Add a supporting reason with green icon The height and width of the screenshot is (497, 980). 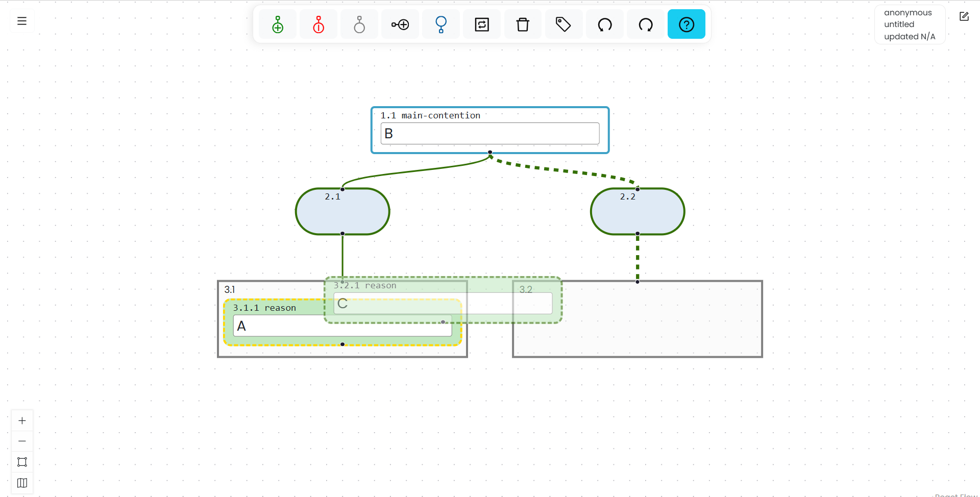278,24
